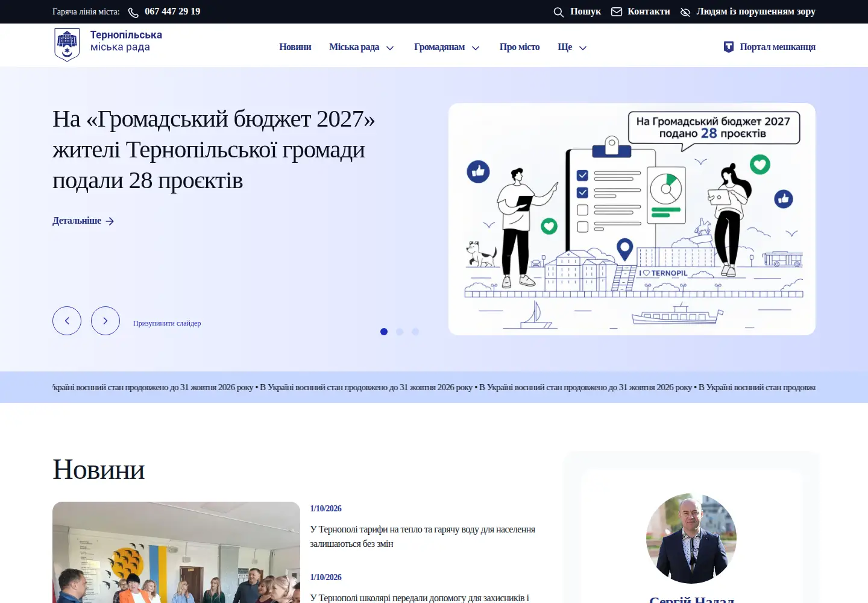The height and width of the screenshot is (603, 868).
Task: Open search via magnifying glass icon
Action: click(559, 12)
